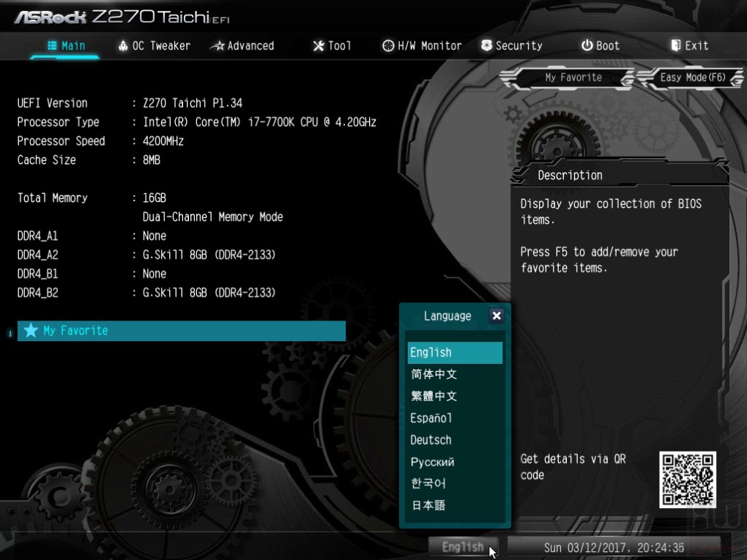Screen dimensions: 747x560
Task: Open the Advanced tab
Action: [242, 45]
